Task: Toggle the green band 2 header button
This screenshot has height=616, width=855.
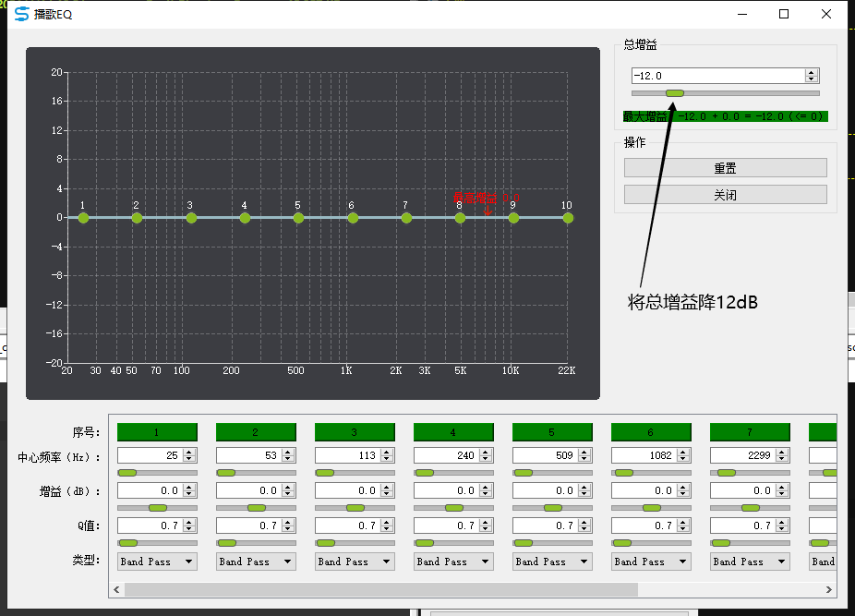Action: pyautogui.click(x=256, y=432)
